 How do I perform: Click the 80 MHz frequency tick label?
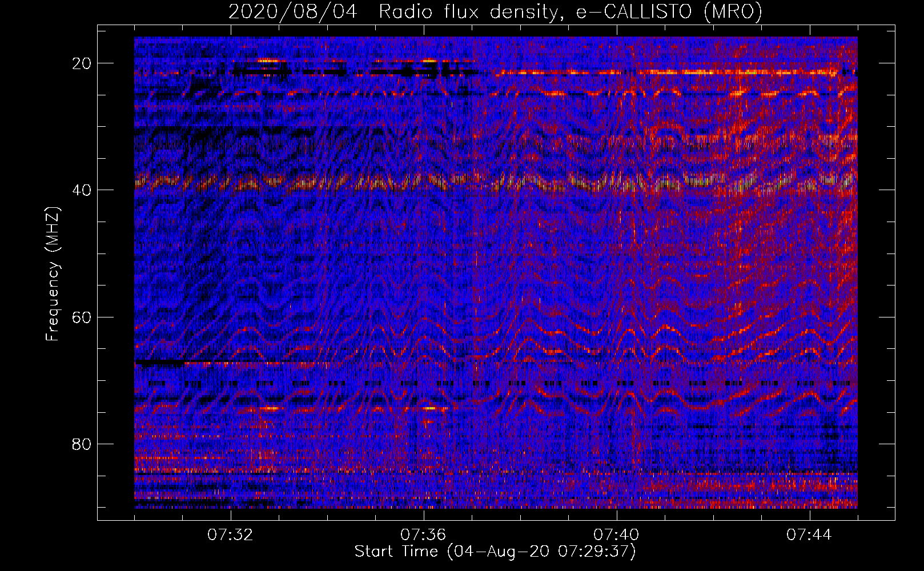coord(82,444)
